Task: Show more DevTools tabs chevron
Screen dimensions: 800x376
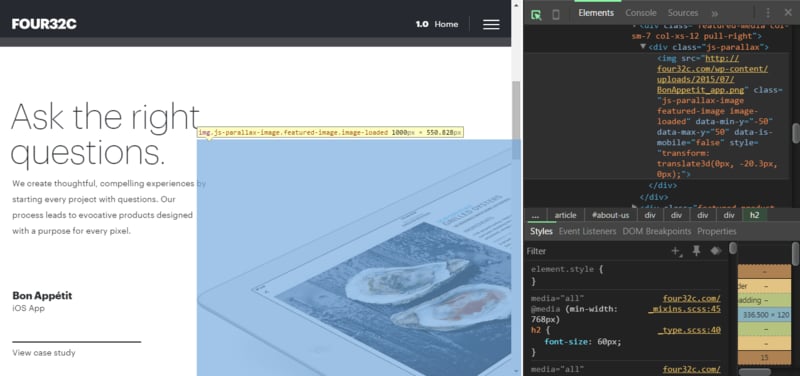Action: pos(714,13)
